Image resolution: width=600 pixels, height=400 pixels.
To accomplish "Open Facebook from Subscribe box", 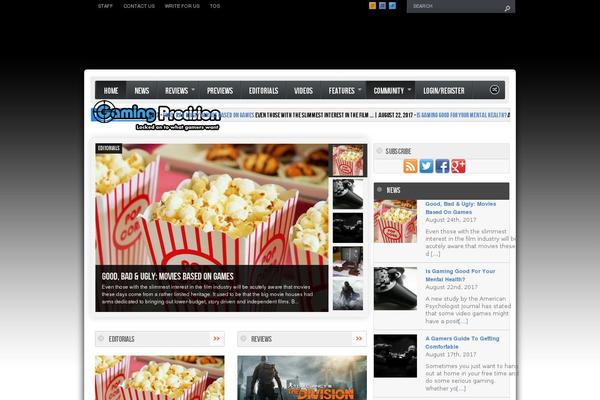I will point(442,166).
